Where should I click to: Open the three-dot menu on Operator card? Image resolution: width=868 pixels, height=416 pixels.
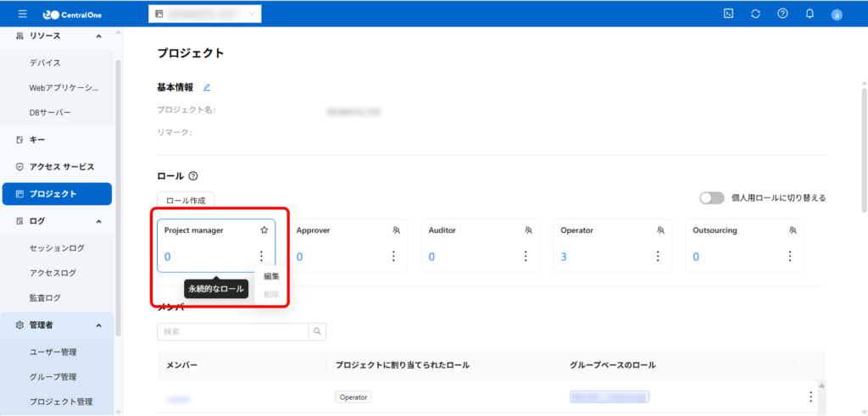[x=658, y=256]
